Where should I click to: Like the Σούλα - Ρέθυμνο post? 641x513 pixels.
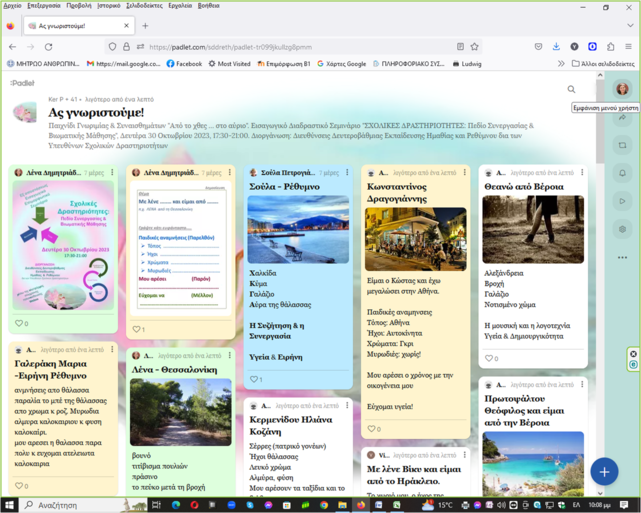tap(254, 380)
